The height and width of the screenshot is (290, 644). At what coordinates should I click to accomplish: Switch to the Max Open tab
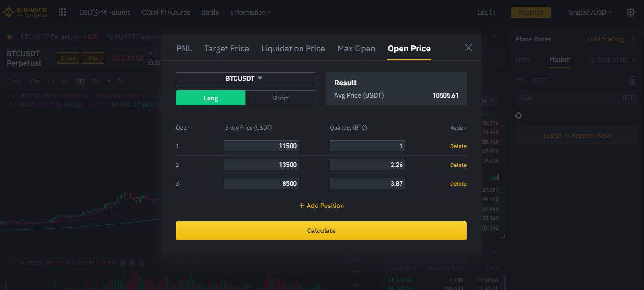click(x=356, y=49)
